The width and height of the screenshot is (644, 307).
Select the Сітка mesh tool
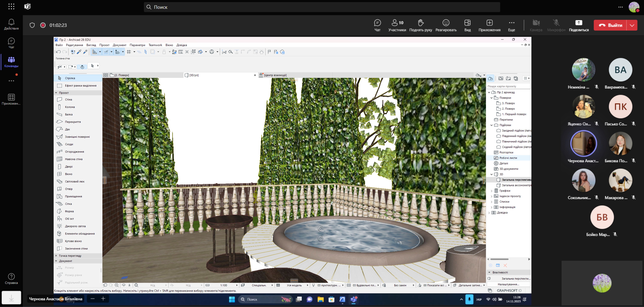[78, 204]
